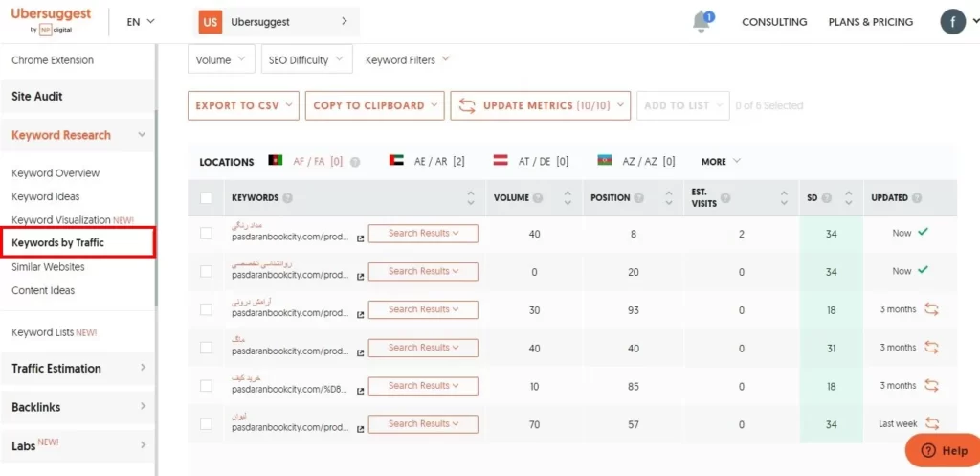Expand the Backlinks sidebar section
The width and height of the screenshot is (980, 476).
tap(77, 407)
